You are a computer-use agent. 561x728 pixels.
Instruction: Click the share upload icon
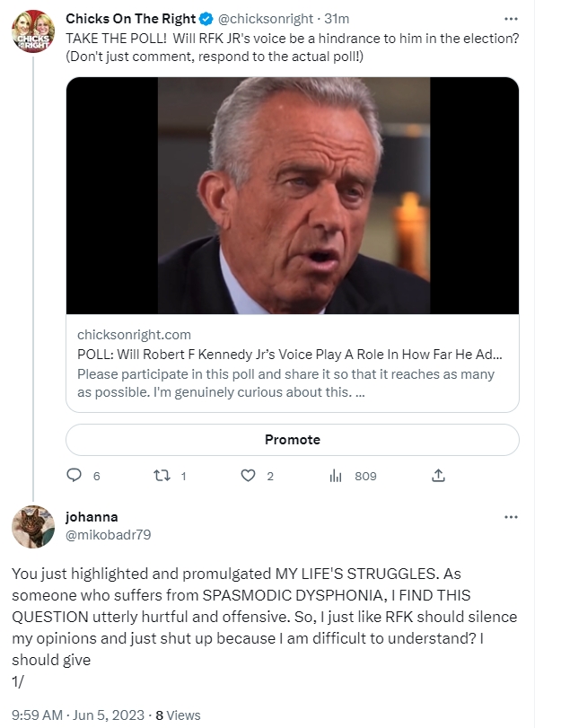(438, 476)
